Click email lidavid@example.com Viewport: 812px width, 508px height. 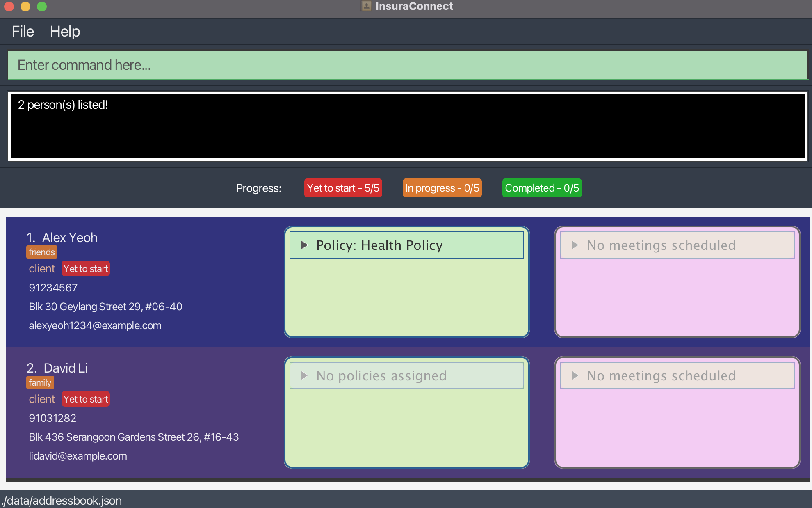click(78, 456)
